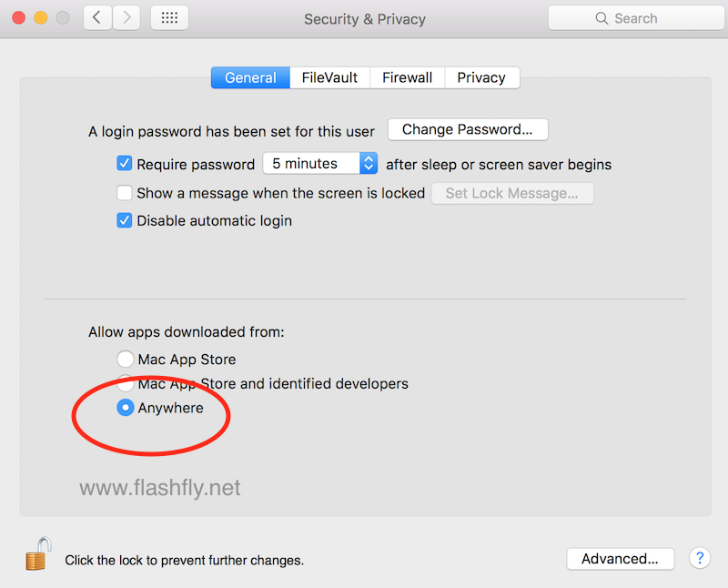Uncheck Disable automatic login
This screenshot has width=728, height=588.
point(125,220)
